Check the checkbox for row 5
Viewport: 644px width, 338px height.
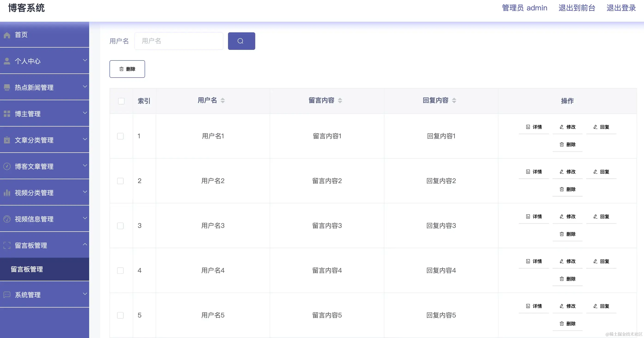pos(121,315)
